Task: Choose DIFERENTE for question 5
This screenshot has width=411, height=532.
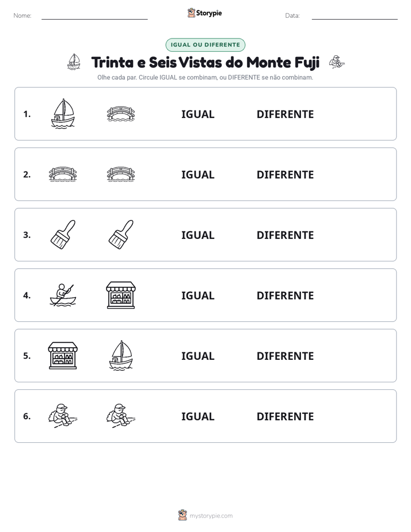Action: click(x=285, y=356)
